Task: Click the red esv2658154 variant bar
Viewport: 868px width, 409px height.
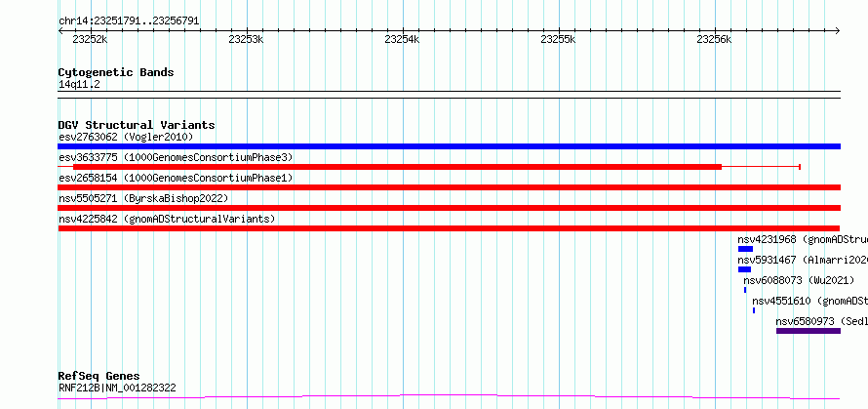Action: click(449, 187)
